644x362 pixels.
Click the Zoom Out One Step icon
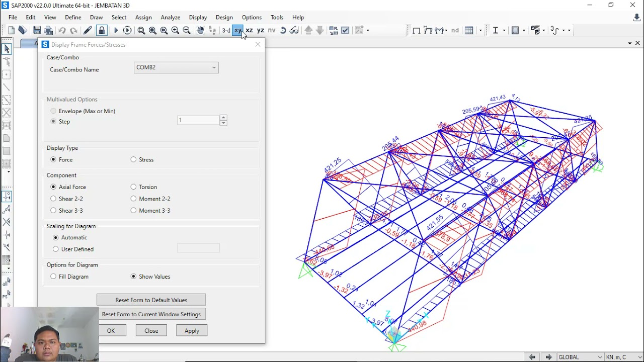tap(187, 30)
